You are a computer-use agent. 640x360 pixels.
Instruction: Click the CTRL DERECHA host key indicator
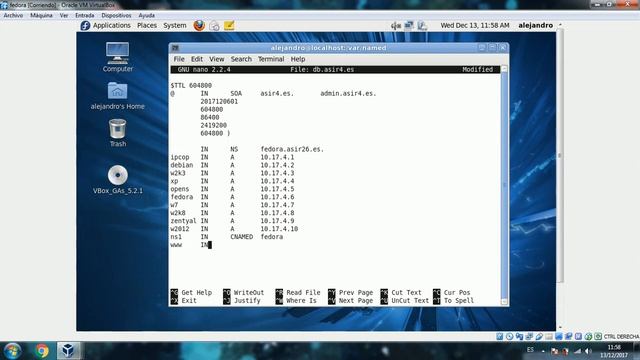[x=621, y=337]
